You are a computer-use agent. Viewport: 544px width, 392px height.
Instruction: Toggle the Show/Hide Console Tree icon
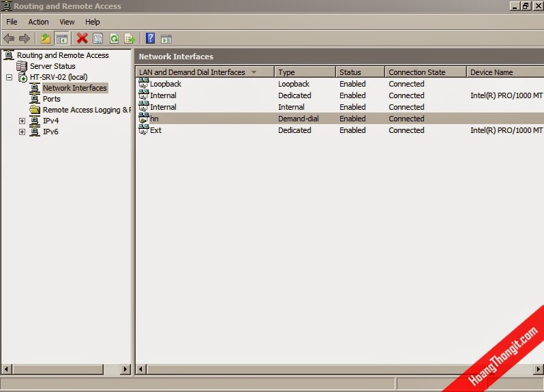click(x=62, y=38)
